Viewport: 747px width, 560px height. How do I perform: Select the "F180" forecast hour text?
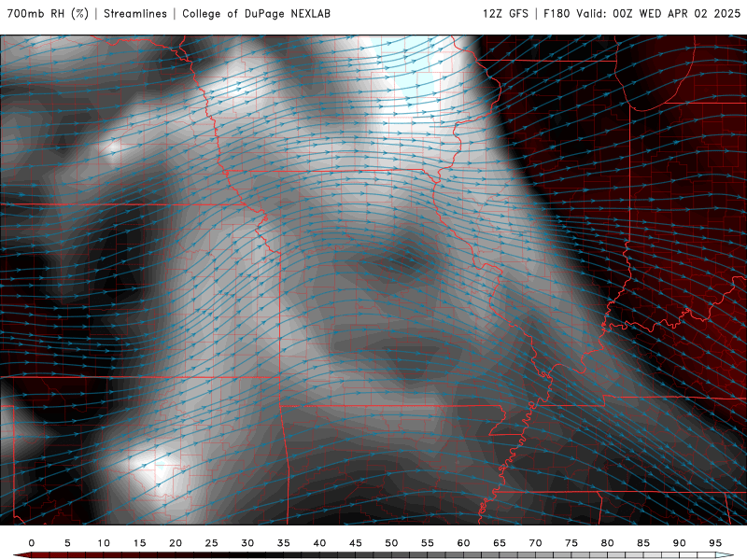coord(557,14)
